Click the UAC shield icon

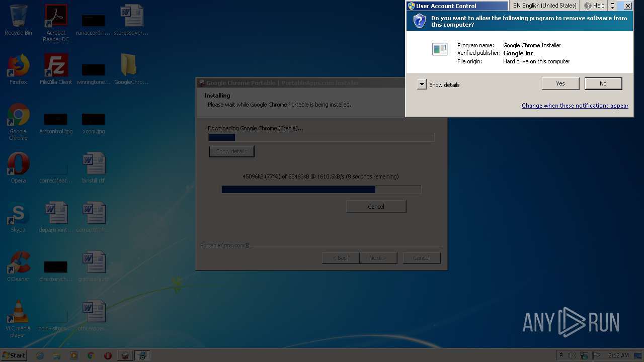click(x=419, y=21)
